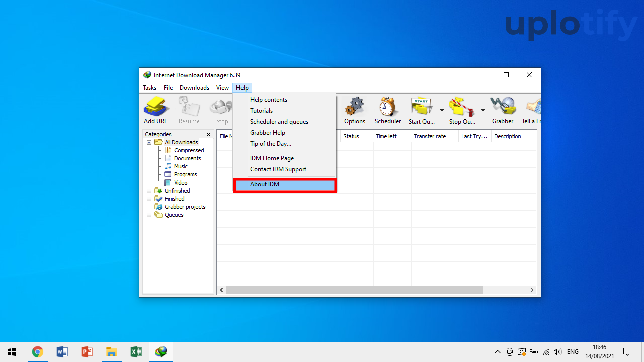Click the Stop Queue toolbar icon
Image resolution: width=644 pixels, height=362 pixels.
click(462, 110)
